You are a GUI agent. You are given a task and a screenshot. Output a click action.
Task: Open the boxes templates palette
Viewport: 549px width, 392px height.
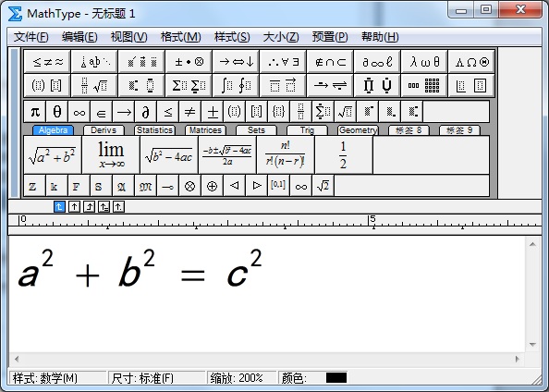471,85
